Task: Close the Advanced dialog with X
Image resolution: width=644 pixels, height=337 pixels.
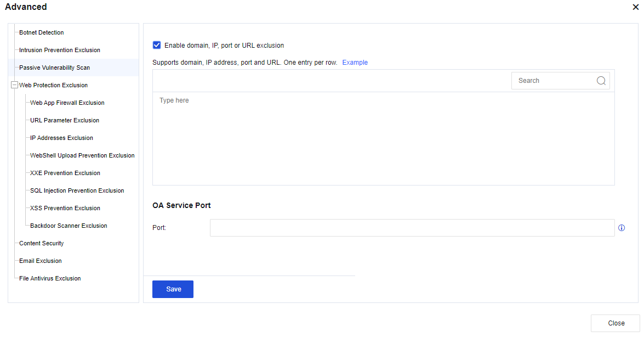Action: [635, 7]
